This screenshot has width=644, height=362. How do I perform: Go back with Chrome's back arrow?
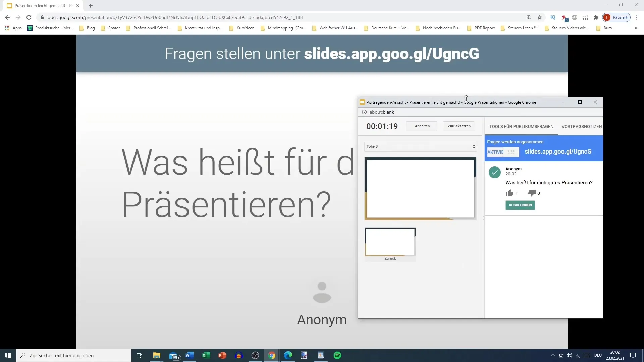(x=7, y=17)
